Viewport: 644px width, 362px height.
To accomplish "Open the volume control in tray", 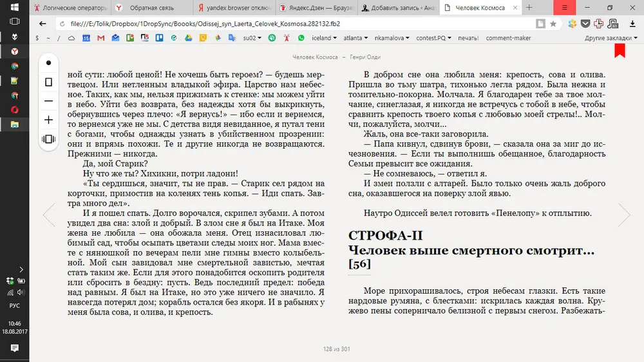I will pyautogui.click(x=21, y=292).
